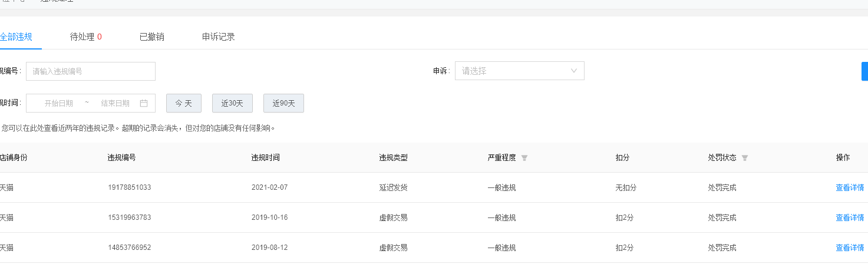Click the blue search button at right edge
The height and width of the screenshot is (267, 868).
pyautogui.click(x=864, y=71)
